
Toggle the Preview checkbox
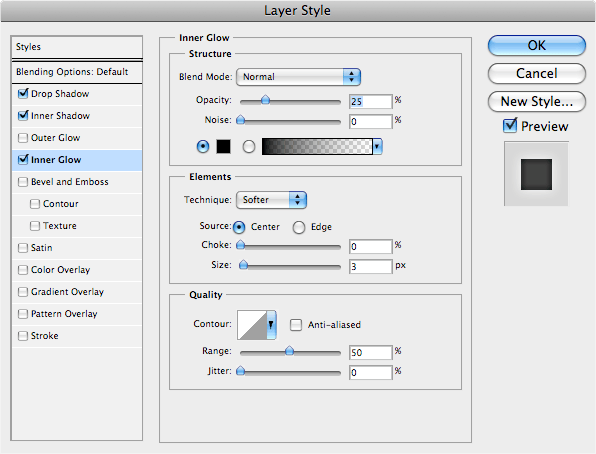[510, 125]
